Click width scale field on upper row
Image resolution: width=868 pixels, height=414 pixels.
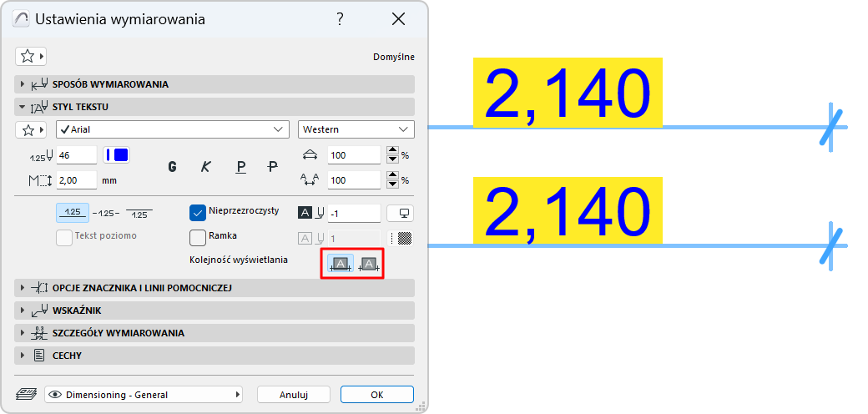(354, 155)
